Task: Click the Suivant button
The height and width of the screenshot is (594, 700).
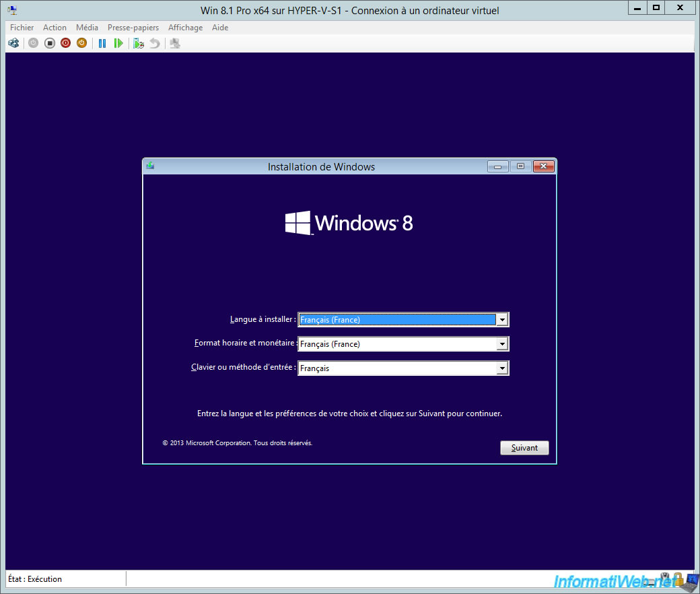Action: [x=524, y=447]
